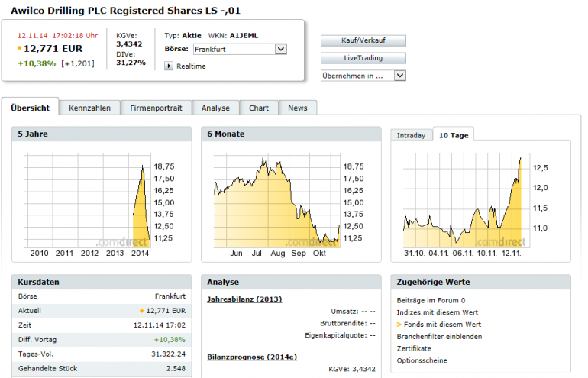Image resolution: width=588 pixels, height=378 pixels.
Task: Open the 6 Monate chart thumbnail
Action: (x=290, y=204)
